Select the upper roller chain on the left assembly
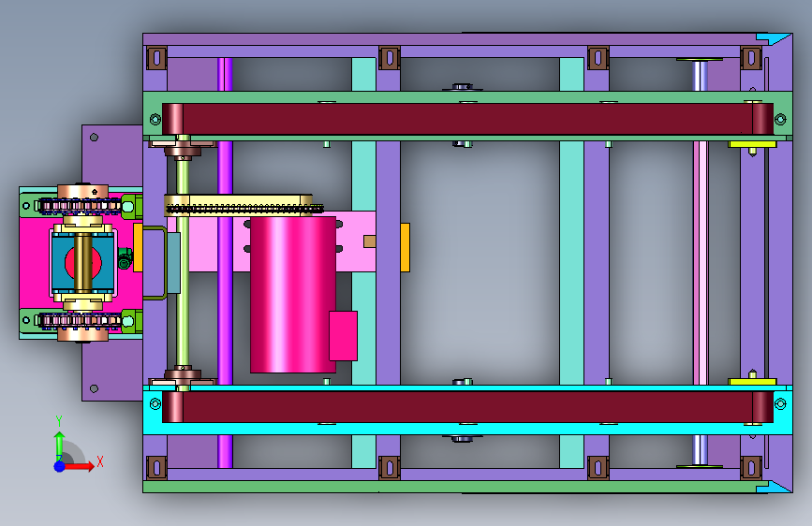Image resolution: width=812 pixels, height=526 pixels. pyautogui.click(x=81, y=206)
